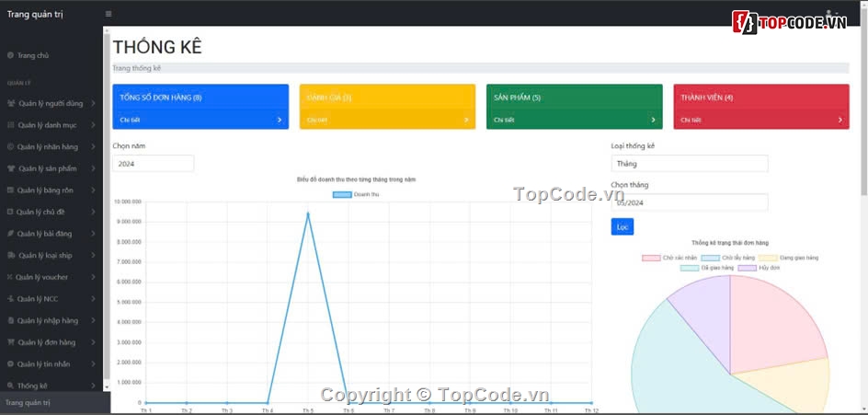Image resolution: width=868 pixels, height=415 pixels.
Task: Click the search icon beside Thống kê
Action: pyautogui.click(x=10, y=386)
